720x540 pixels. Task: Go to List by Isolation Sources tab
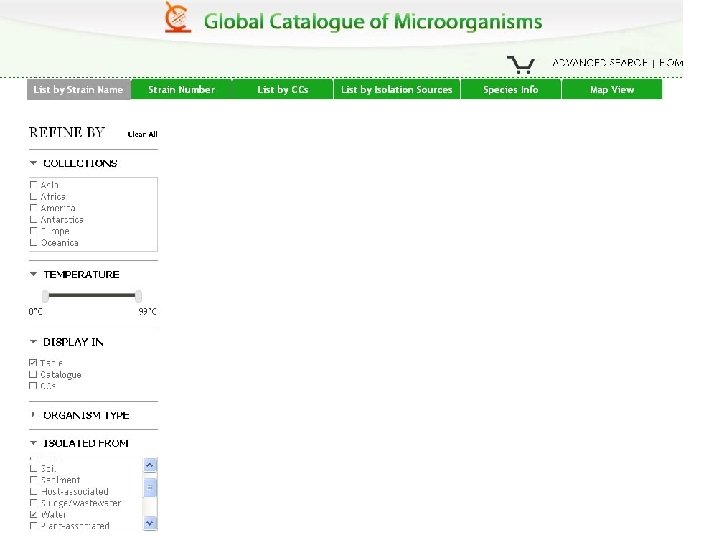pos(396,90)
